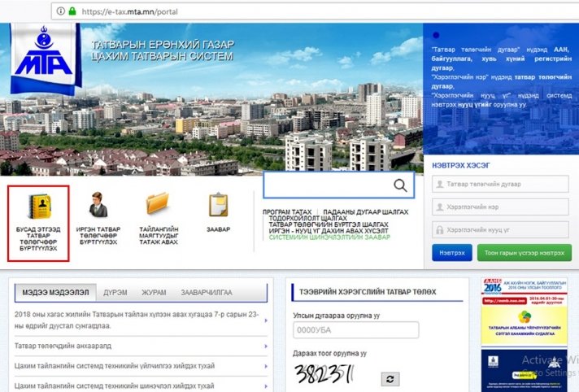Viewport: 579px width, 392px height.
Task: Switch to the ДҮРЭМ tab
Action: 115,292
